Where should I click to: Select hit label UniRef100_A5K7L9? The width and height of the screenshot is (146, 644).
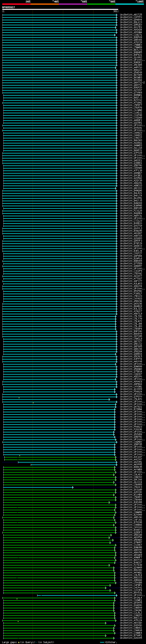click(131, 313)
